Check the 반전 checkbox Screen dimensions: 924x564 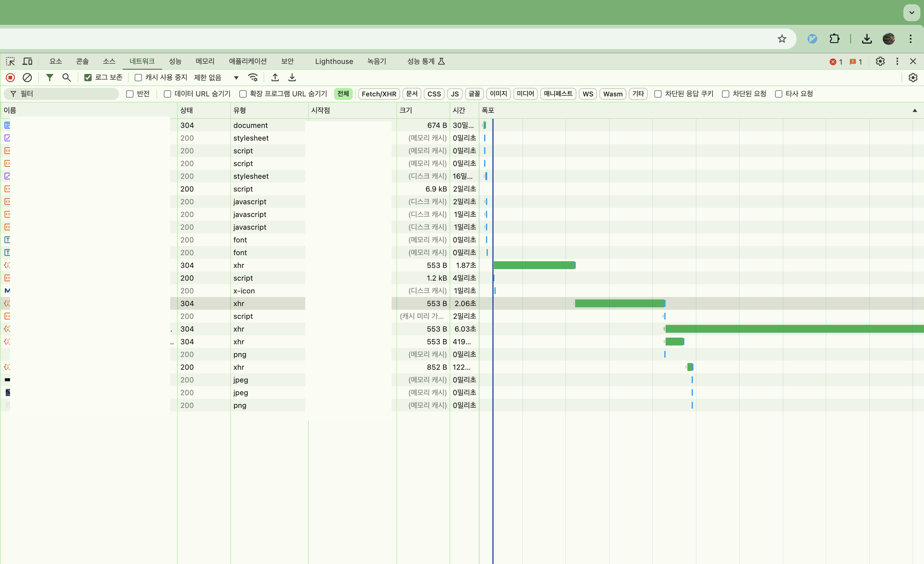coord(130,94)
